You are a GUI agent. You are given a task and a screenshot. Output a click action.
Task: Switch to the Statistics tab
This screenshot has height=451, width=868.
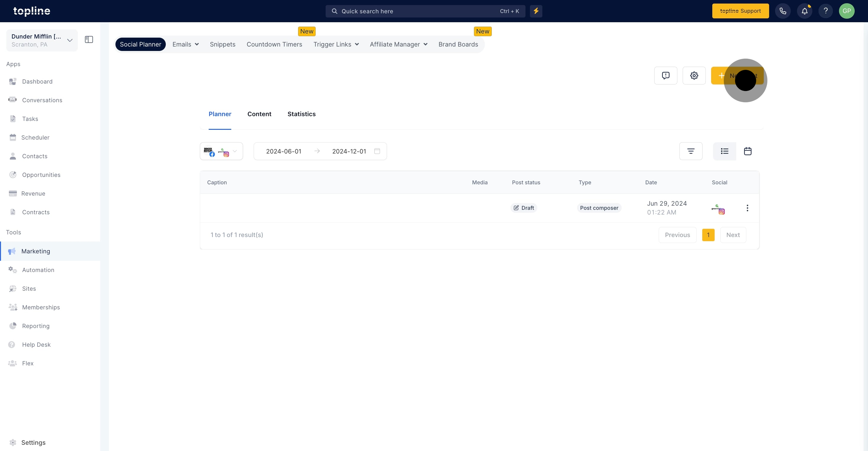(x=301, y=114)
